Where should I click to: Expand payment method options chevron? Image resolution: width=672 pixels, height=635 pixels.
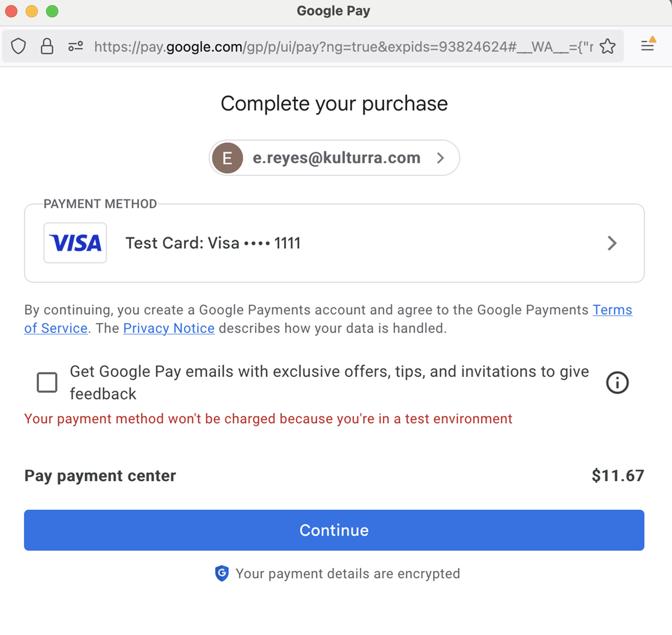(612, 243)
